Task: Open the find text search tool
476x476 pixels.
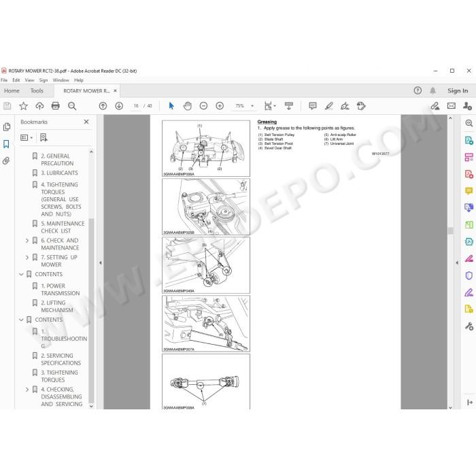Action: tap(72, 106)
